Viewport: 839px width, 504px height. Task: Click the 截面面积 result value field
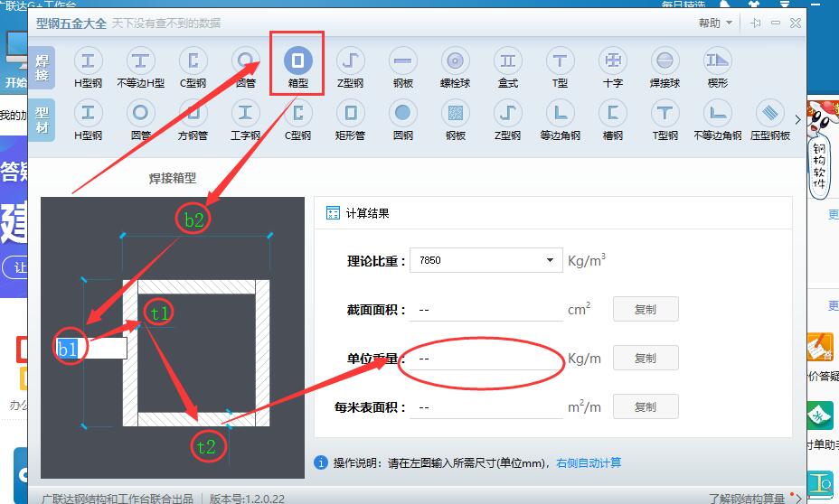coord(485,310)
